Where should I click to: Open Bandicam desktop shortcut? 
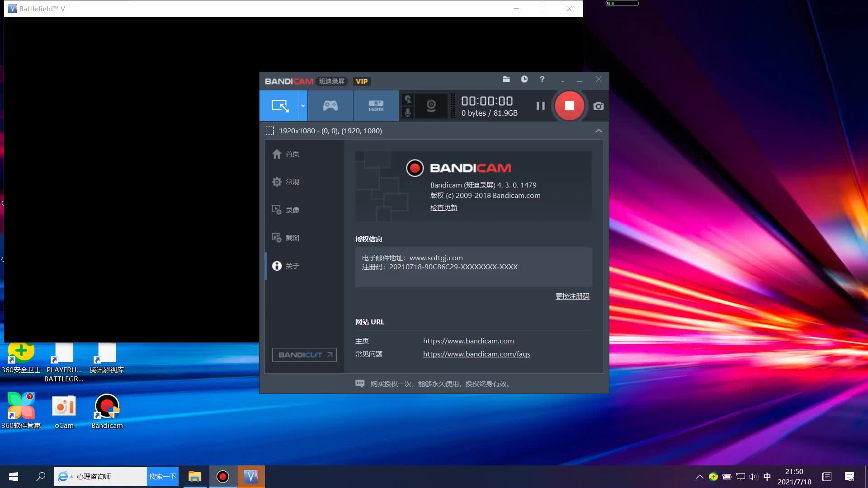point(107,411)
